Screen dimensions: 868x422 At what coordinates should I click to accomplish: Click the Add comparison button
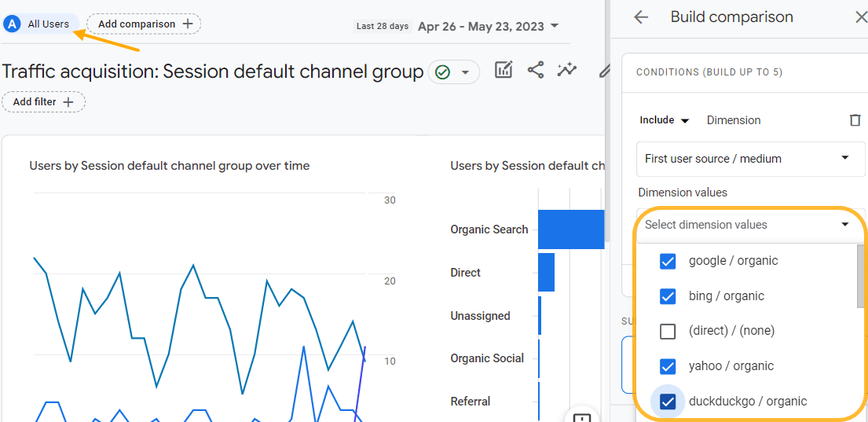[x=144, y=24]
